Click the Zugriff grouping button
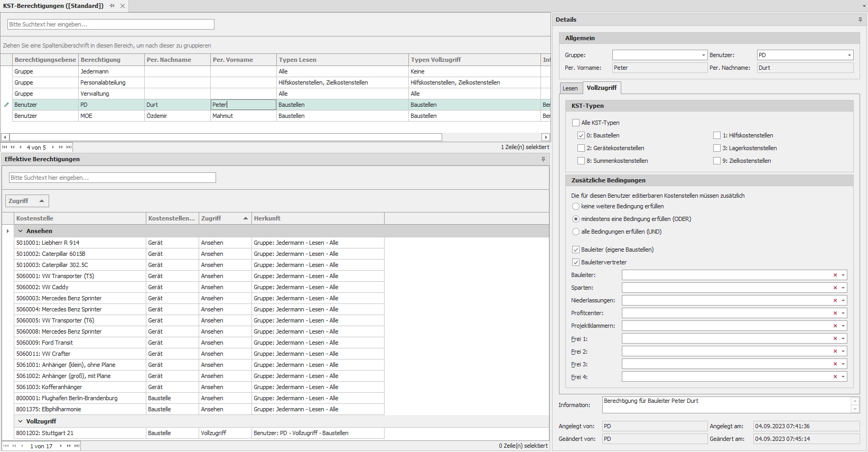This screenshot has width=868, height=452. point(27,201)
